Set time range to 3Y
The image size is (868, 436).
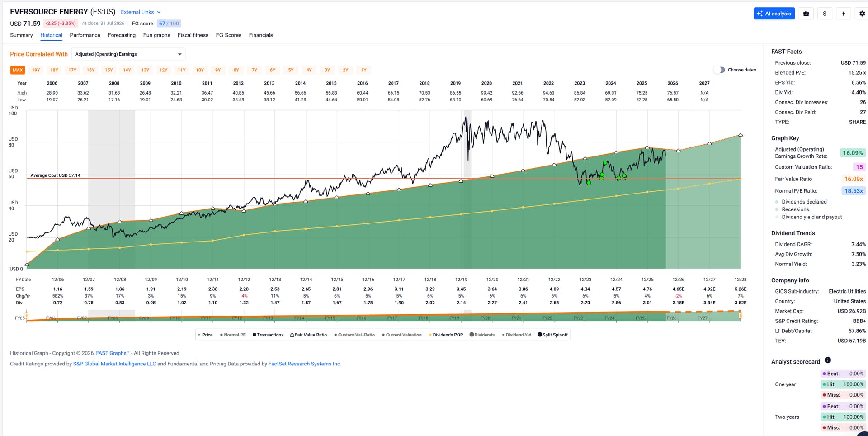327,70
